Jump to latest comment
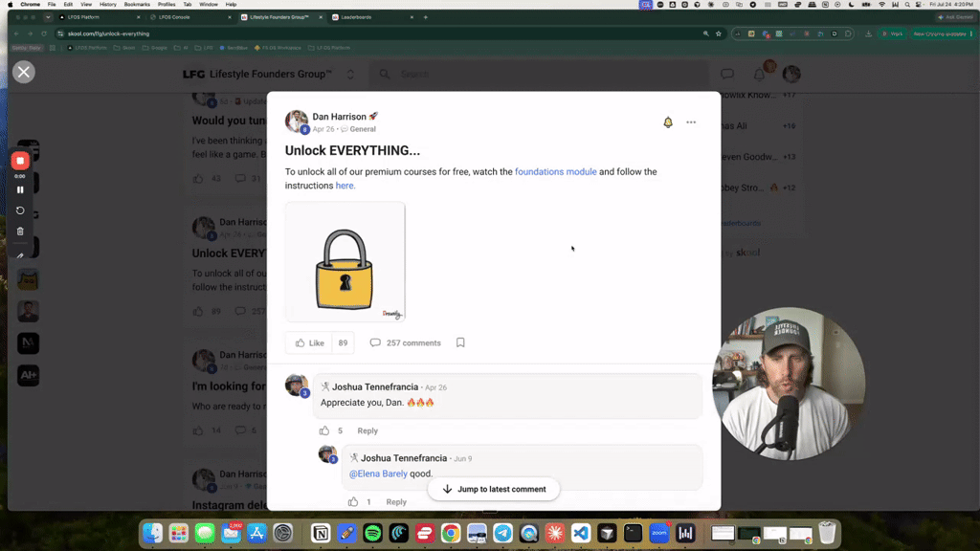Screen dimensions: 980x551 (494, 489)
